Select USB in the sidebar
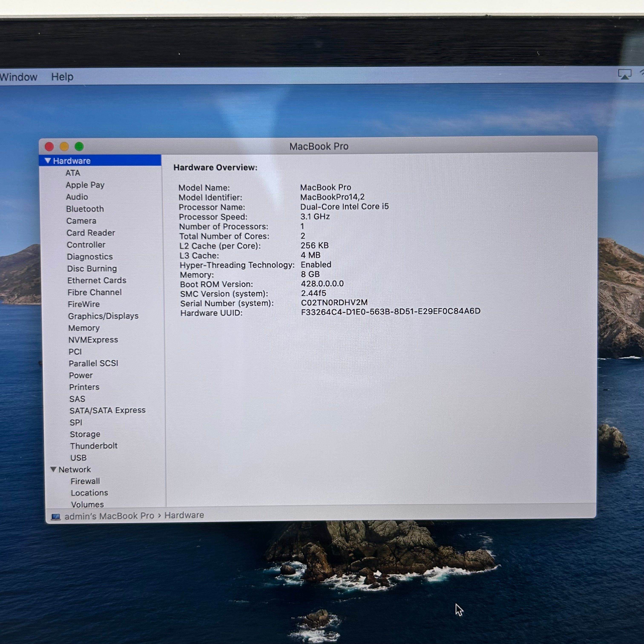This screenshot has height=644, width=644. click(x=78, y=458)
